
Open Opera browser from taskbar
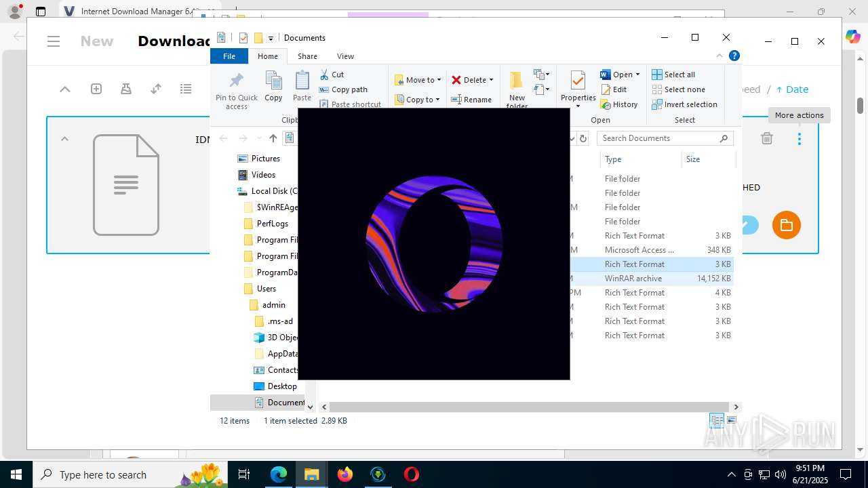pyautogui.click(x=411, y=474)
